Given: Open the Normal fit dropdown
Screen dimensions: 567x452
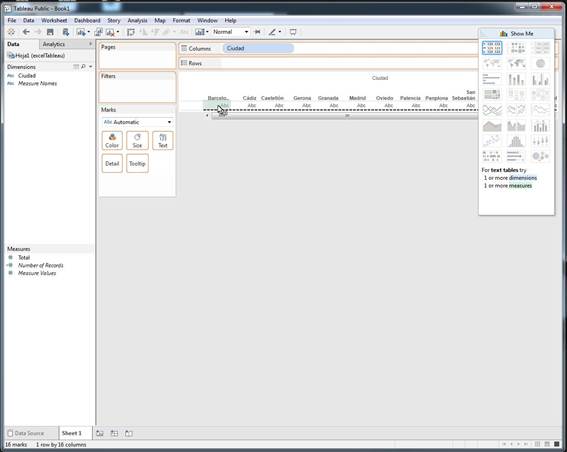Looking at the screenshot, I should pyautogui.click(x=230, y=32).
